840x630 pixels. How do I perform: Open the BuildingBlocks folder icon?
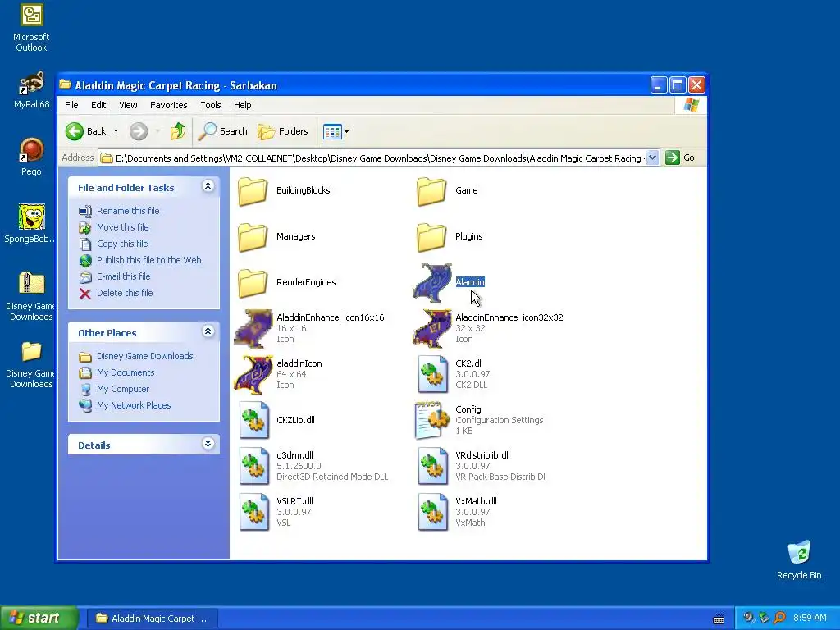[x=253, y=190]
